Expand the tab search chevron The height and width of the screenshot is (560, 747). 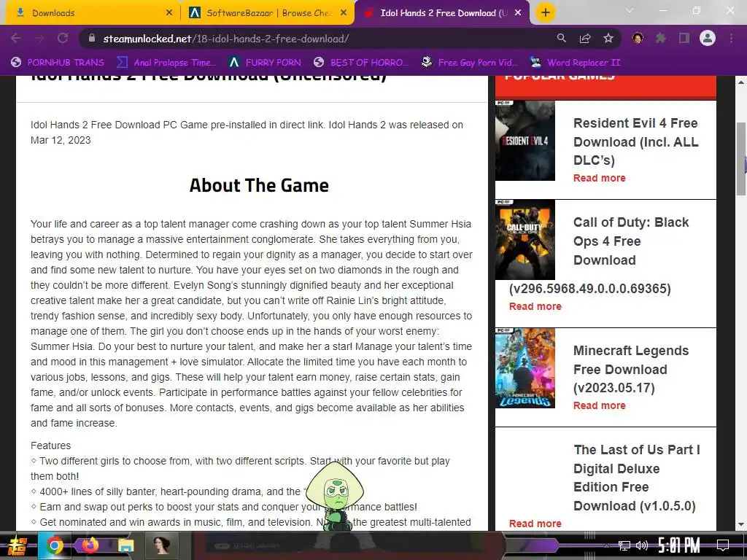point(630,10)
